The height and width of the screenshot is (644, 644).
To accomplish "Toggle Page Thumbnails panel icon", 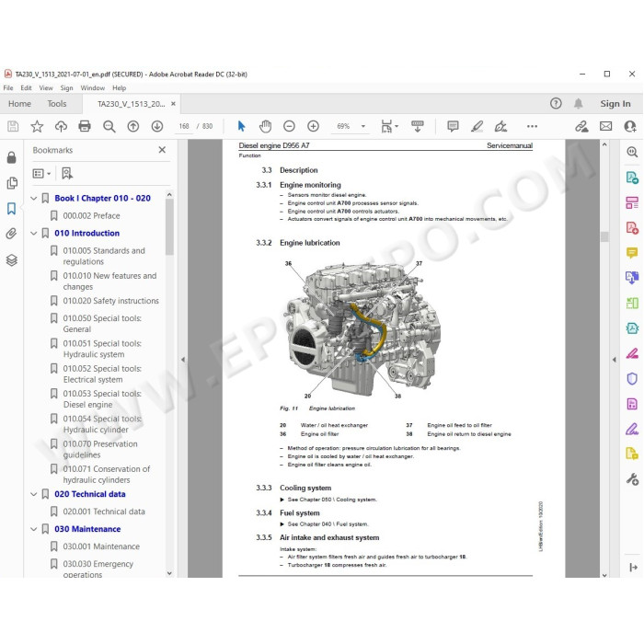I will click(x=12, y=183).
